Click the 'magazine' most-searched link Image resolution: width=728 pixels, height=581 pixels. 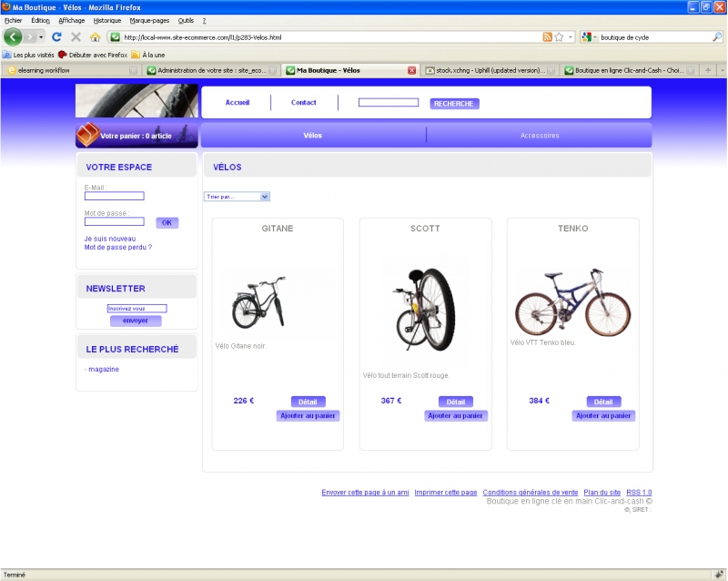tap(104, 369)
